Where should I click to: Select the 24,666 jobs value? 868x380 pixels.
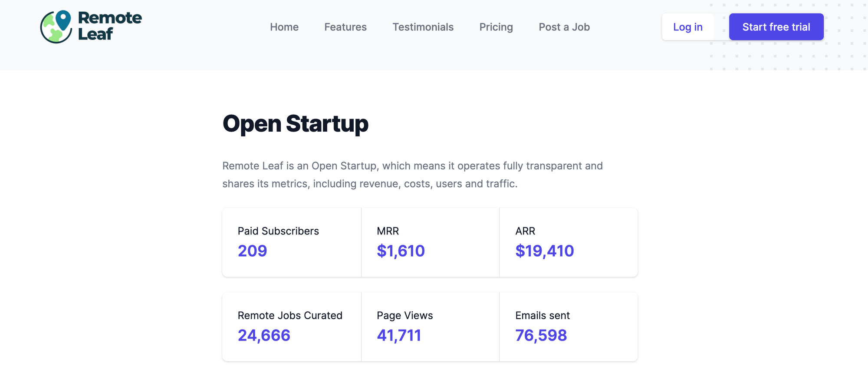click(264, 335)
